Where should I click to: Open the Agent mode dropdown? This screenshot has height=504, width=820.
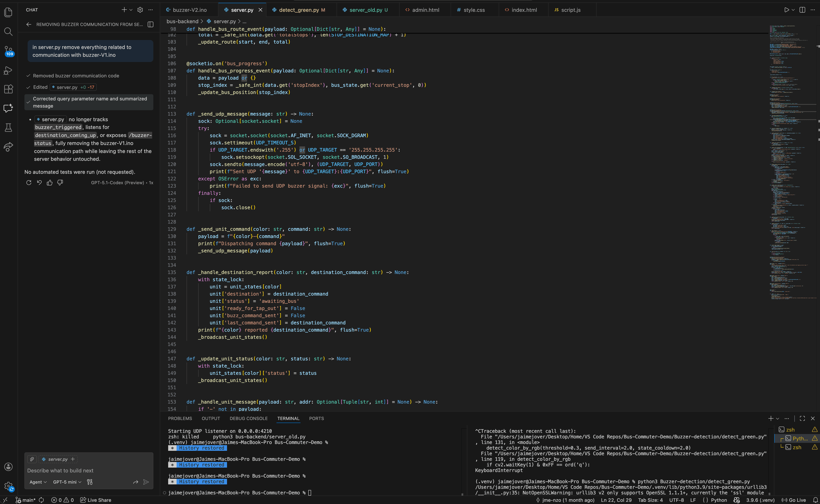click(38, 482)
